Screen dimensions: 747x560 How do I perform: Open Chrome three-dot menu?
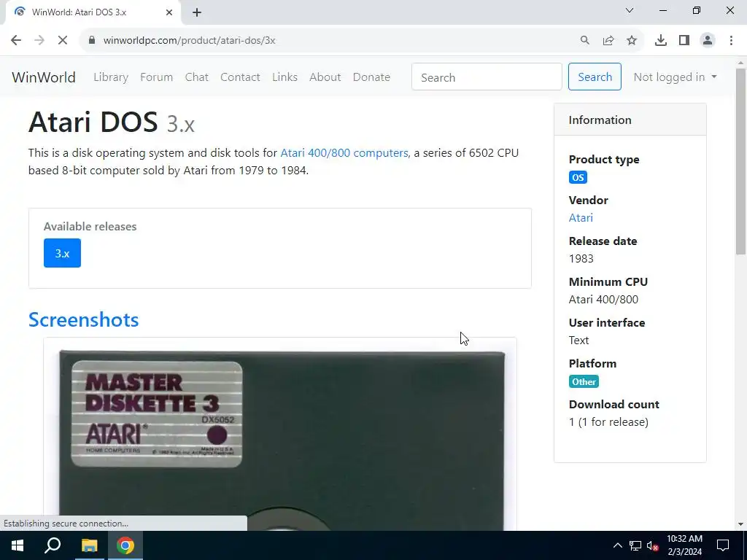[731, 41]
